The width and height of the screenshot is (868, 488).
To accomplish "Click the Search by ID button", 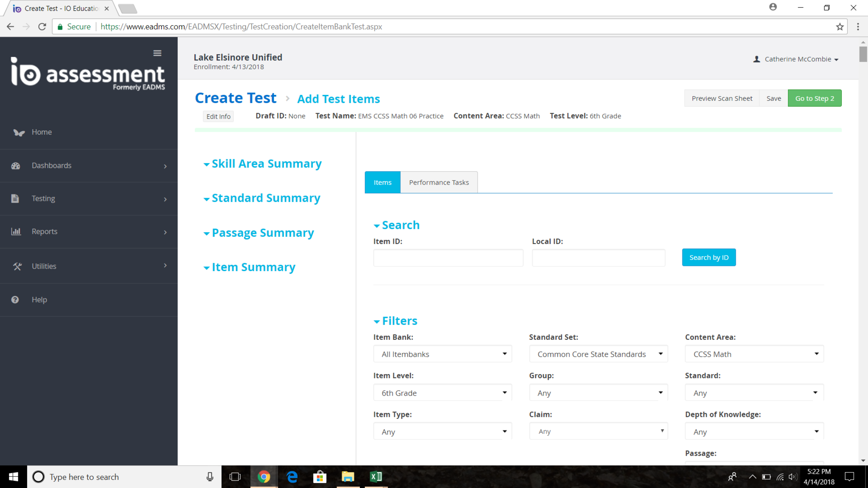I will click(709, 258).
